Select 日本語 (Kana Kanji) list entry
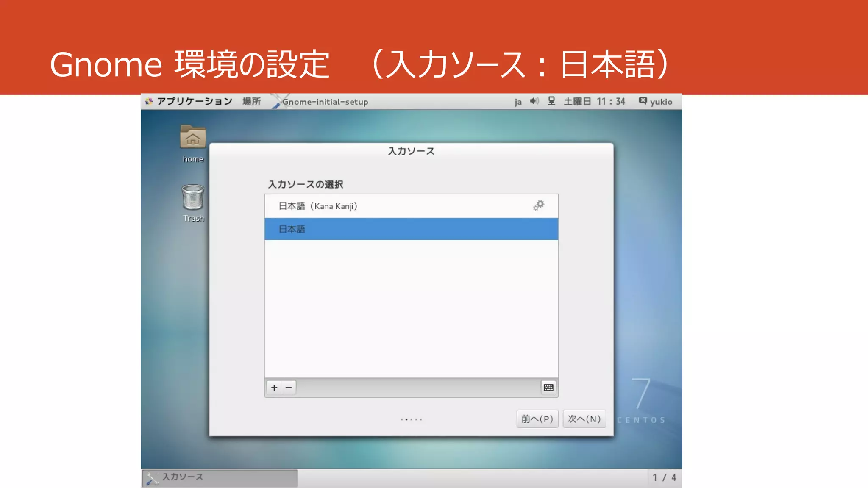This screenshot has width=868, height=488. (x=318, y=206)
